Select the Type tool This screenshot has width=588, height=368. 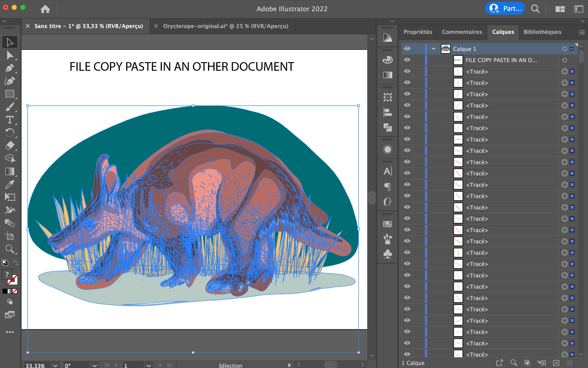10,120
